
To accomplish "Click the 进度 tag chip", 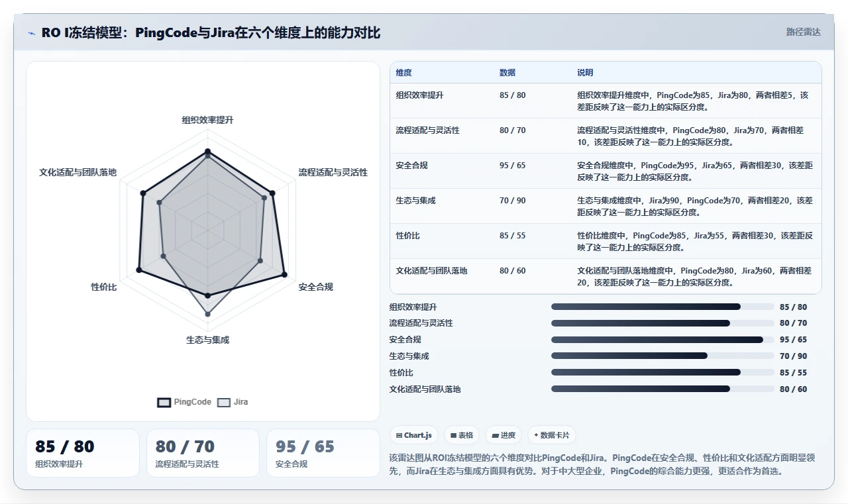I will [x=503, y=435].
